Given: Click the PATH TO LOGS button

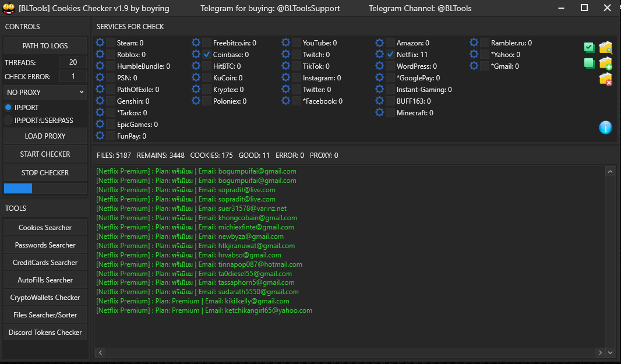Looking at the screenshot, I should pos(45,45).
